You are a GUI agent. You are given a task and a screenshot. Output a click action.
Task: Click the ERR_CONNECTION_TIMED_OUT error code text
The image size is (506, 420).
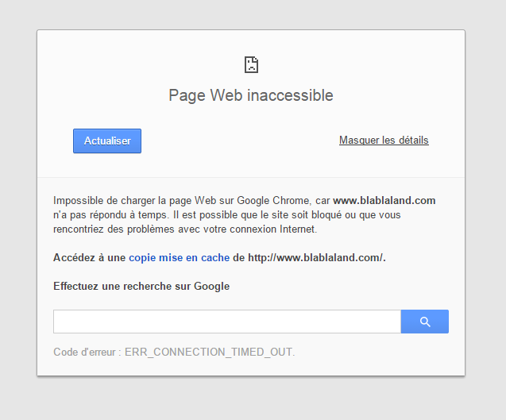[x=208, y=352]
